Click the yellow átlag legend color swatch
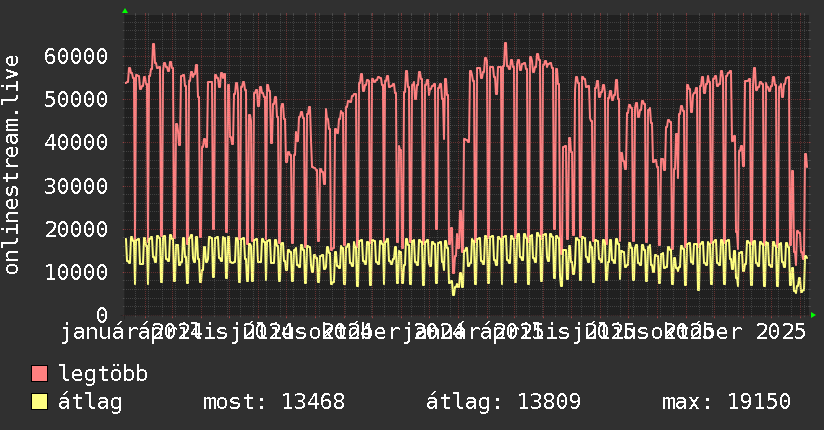Viewport: 824px width, 430px height. point(39,402)
